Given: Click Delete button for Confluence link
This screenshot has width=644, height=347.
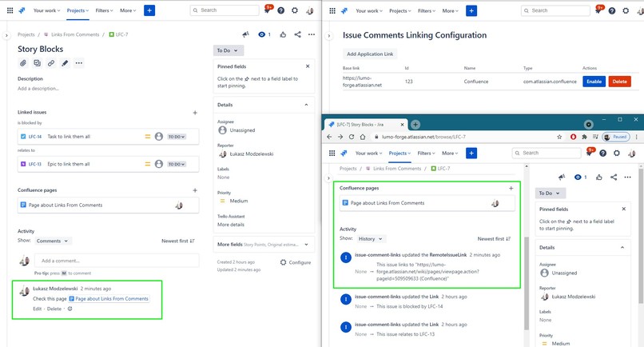Looking at the screenshot, I should pyautogui.click(x=620, y=82).
